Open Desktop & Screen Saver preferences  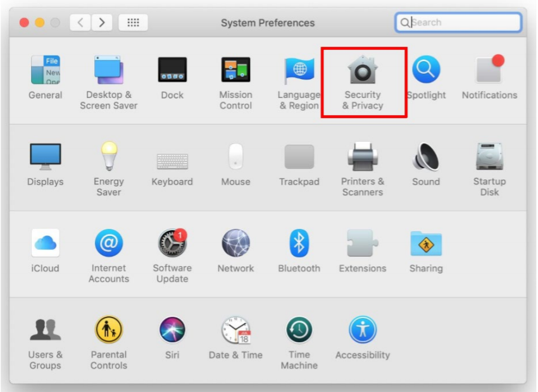(109, 71)
